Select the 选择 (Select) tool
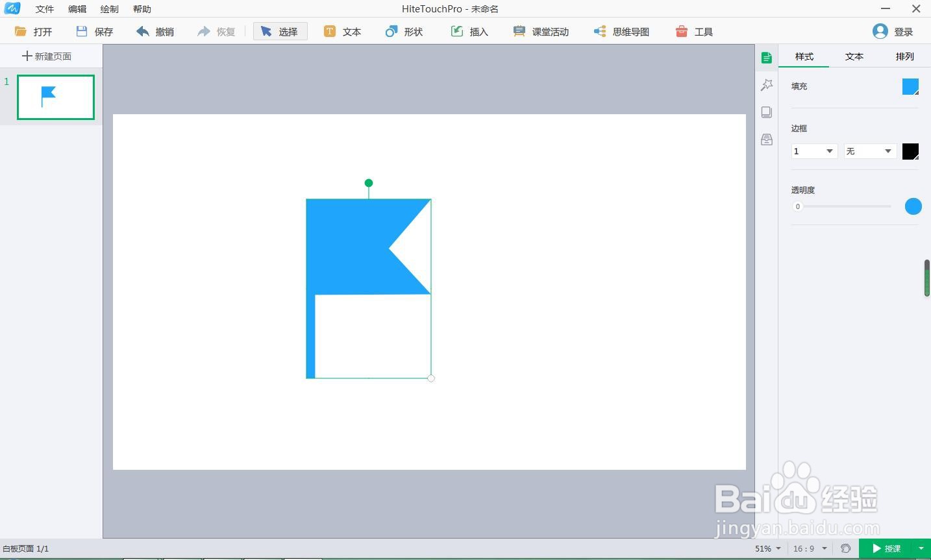 coord(280,31)
